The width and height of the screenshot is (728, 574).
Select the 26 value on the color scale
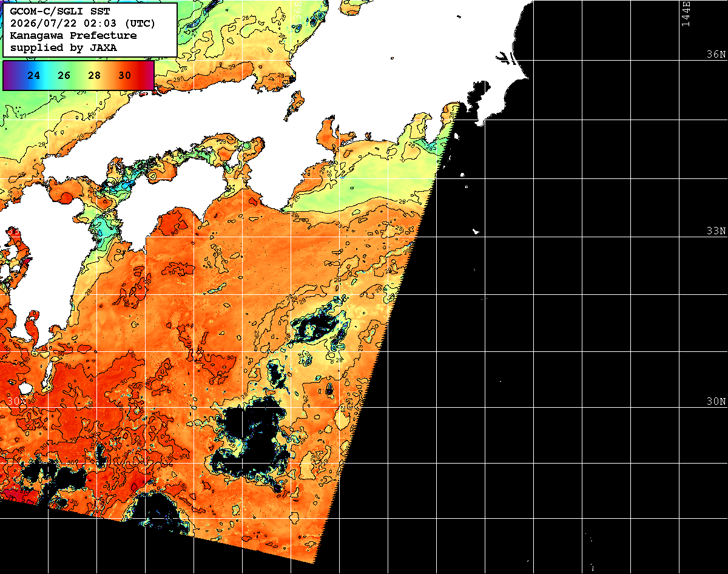tap(64, 75)
